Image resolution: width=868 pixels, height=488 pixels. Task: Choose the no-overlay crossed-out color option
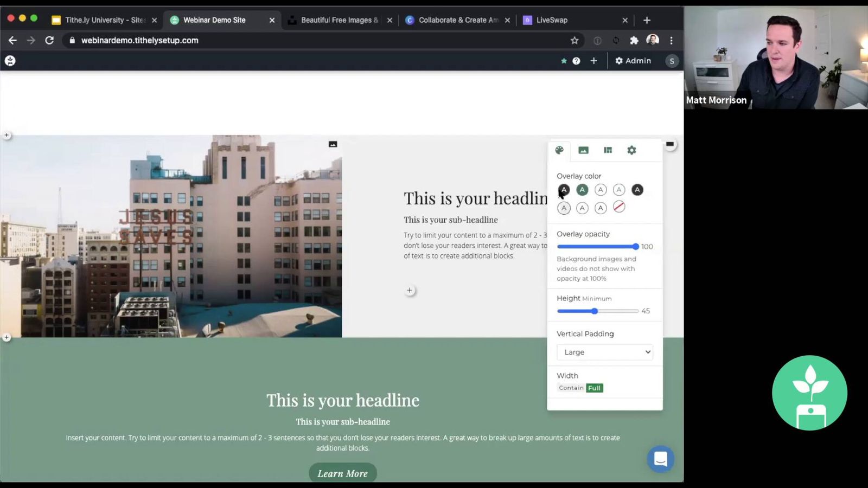coord(619,207)
